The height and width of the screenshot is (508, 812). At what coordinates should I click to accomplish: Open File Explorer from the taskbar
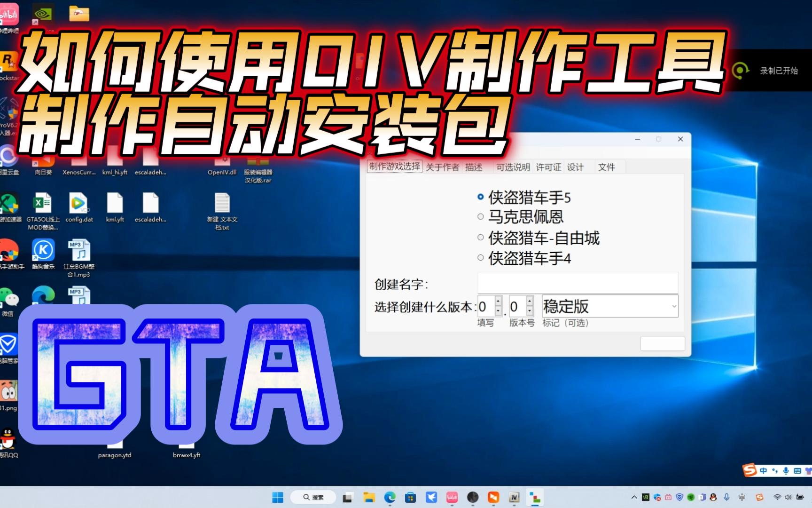(x=369, y=497)
